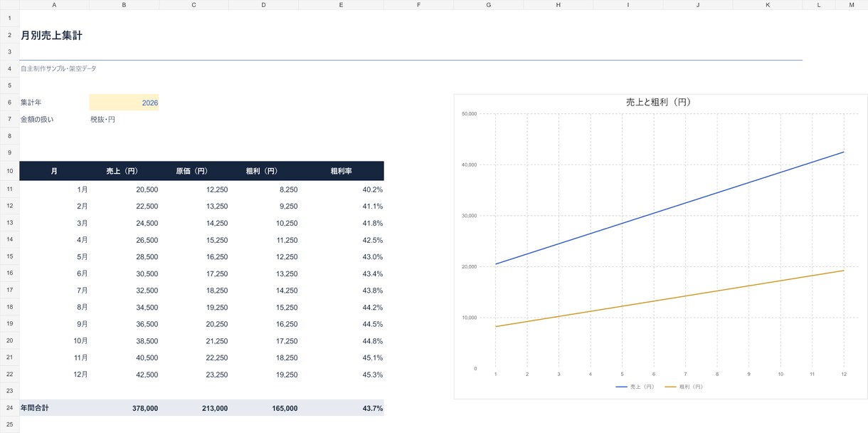Image resolution: width=868 pixels, height=433 pixels.
Task: Select the gross profit 11,250 for 4月
Action: (x=264, y=240)
